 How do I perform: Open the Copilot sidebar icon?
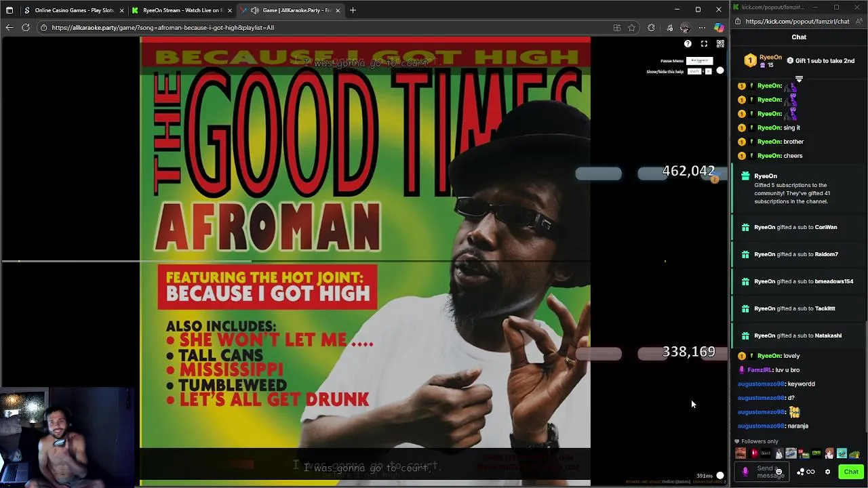pos(719,28)
